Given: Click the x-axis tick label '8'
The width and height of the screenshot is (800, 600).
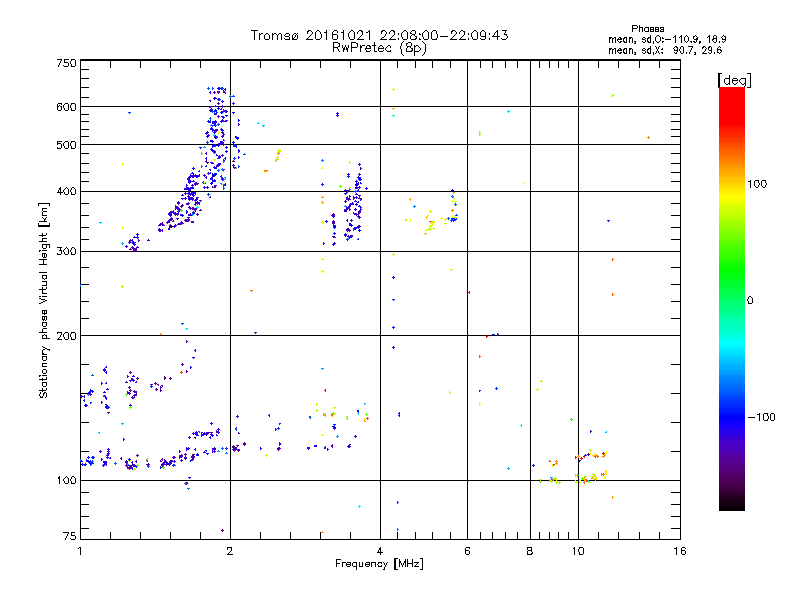Looking at the screenshot, I should [530, 551].
